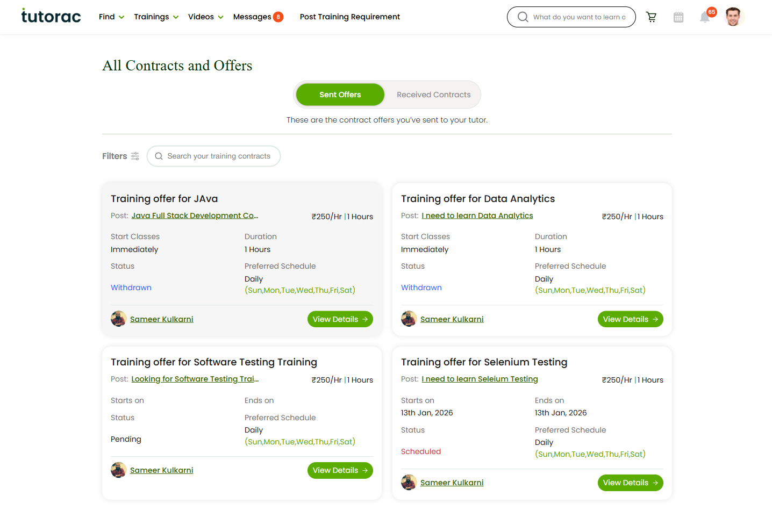
Task: View Details of the JAva training offer
Action: coord(340,319)
